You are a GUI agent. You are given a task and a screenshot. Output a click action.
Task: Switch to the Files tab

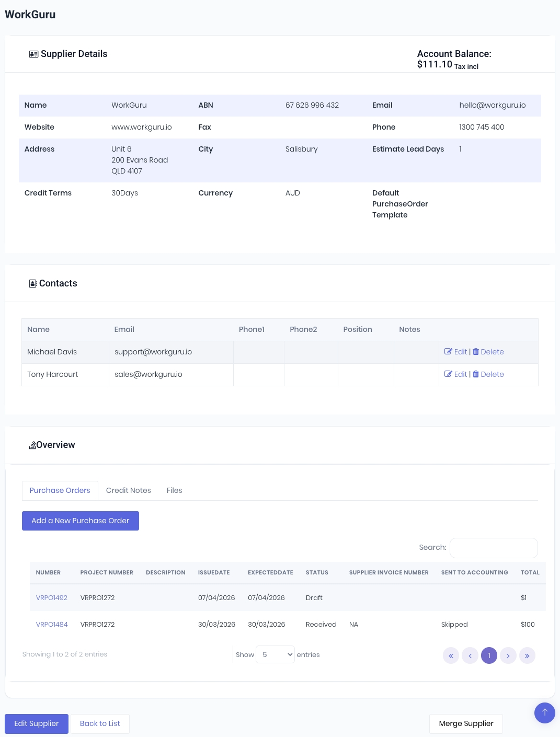(x=175, y=490)
